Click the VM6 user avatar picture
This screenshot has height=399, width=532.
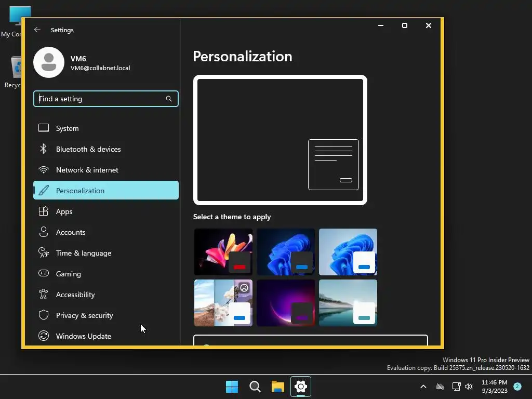point(49,62)
